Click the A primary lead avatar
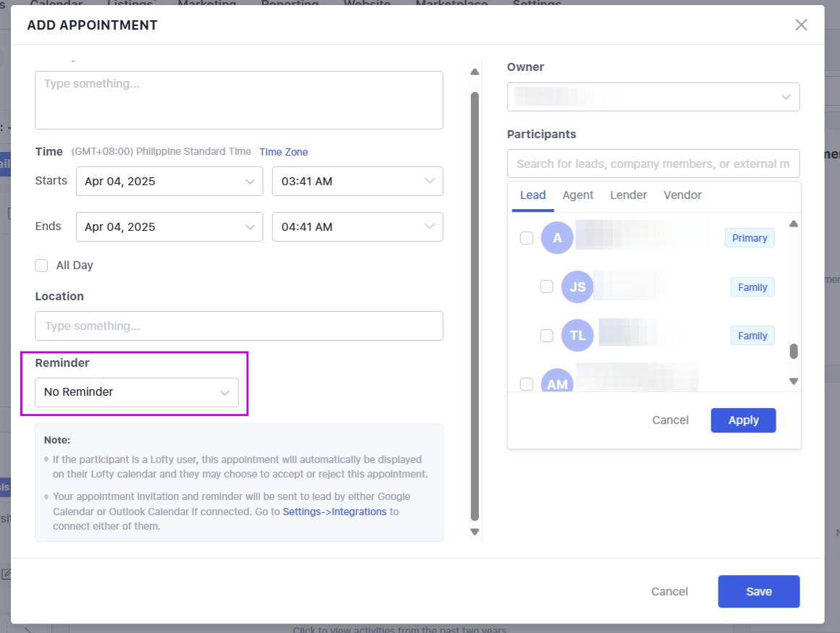The height and width of the screenshot is (633, 840). point(557,238)
